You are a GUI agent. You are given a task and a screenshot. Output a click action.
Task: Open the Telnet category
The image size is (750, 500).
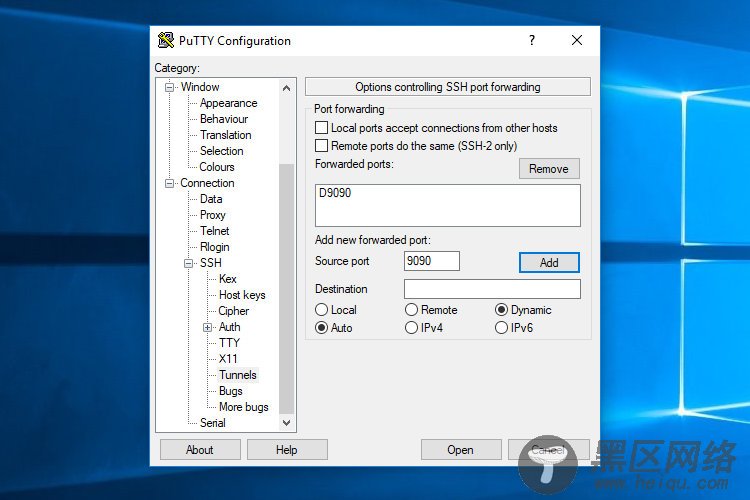click(214, 231)
